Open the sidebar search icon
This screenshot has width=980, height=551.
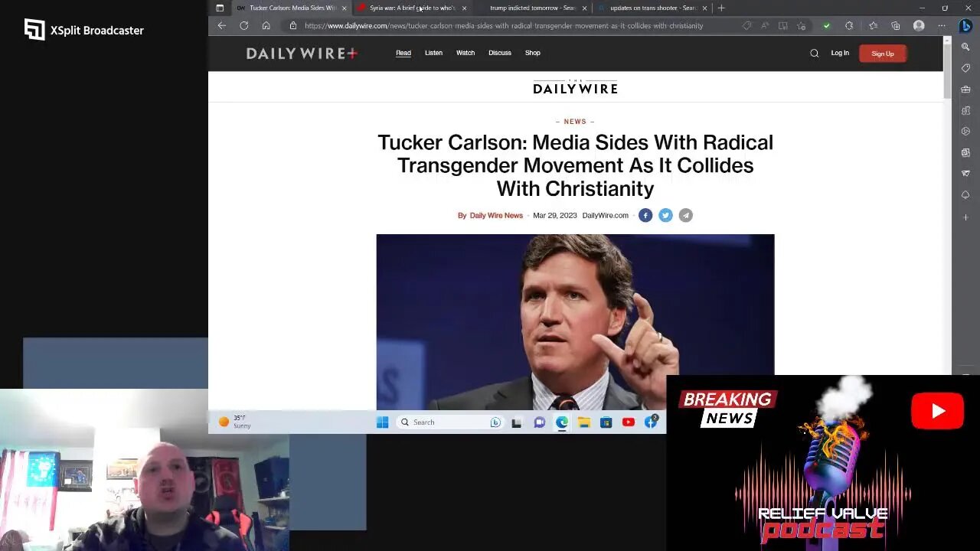coord(965,47)
